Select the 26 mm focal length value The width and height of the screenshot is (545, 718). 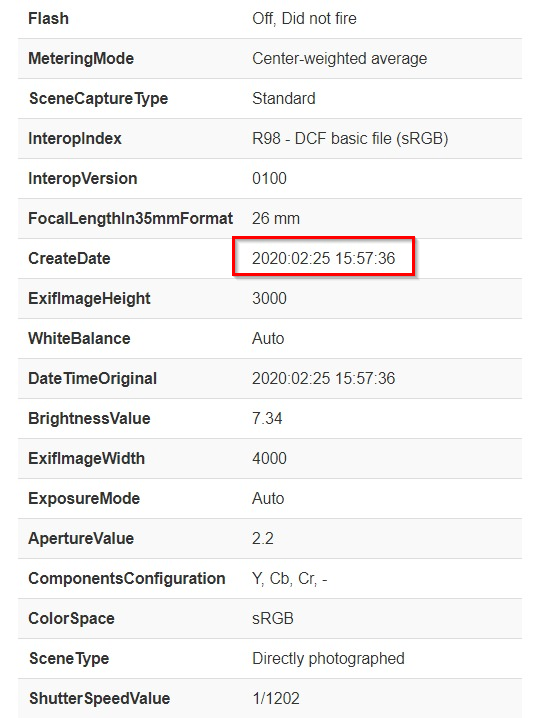pos(276,218)
